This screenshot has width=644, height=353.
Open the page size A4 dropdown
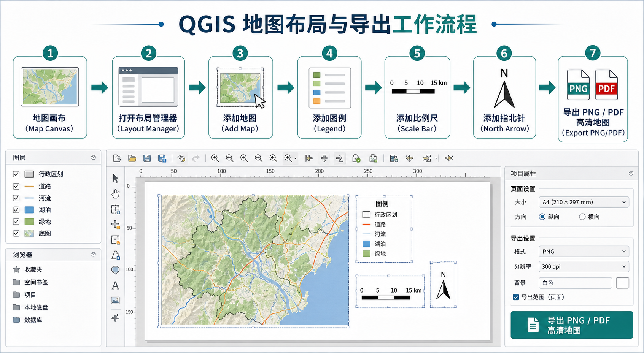click(x=584, y=202)
